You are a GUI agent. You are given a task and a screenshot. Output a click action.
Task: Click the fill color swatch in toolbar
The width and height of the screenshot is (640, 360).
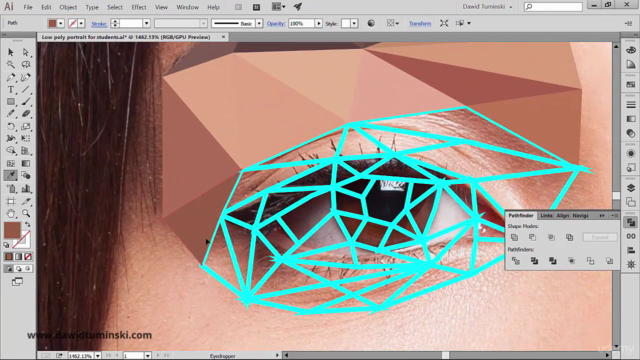(x=12, y=230)
